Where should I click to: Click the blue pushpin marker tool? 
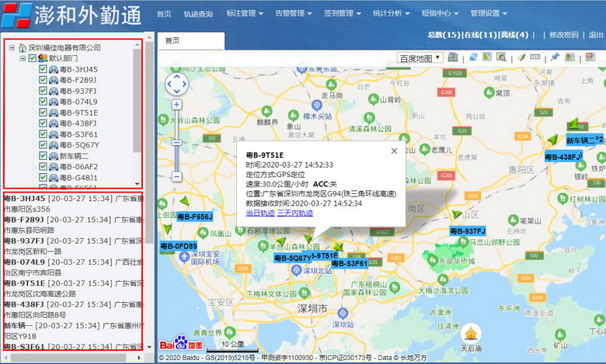pyautogui.click(x=555, y=57)
